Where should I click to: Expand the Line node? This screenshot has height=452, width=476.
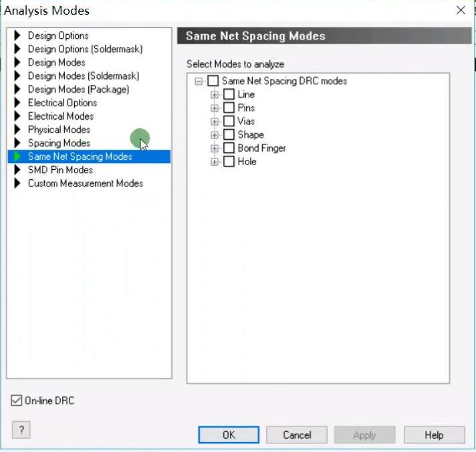(215, 95)
